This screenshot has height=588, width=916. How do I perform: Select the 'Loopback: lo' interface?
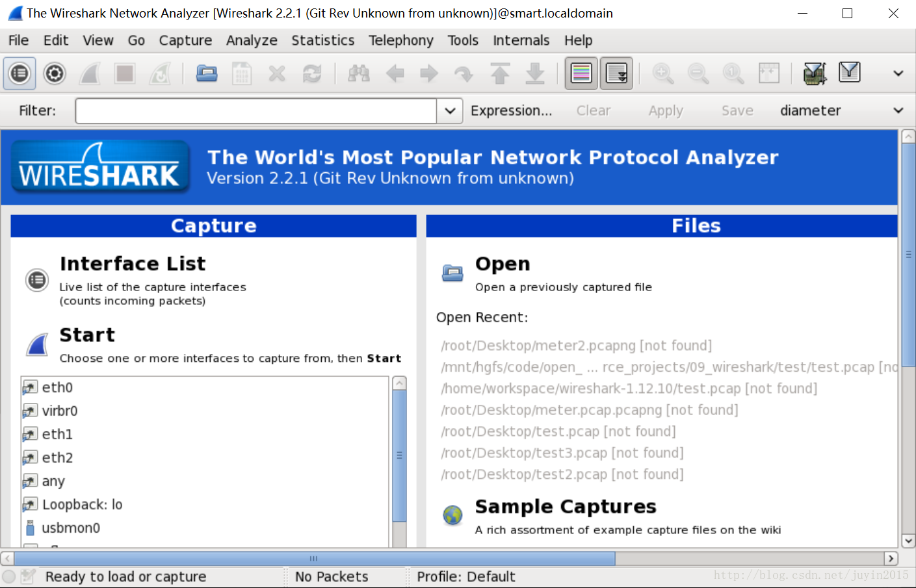click(205, 504)
